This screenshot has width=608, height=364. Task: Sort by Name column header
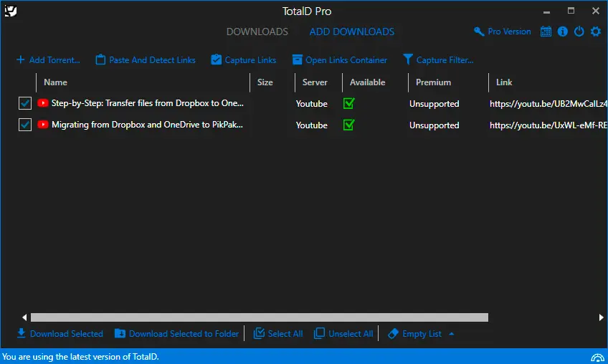(x=55, y=82)
